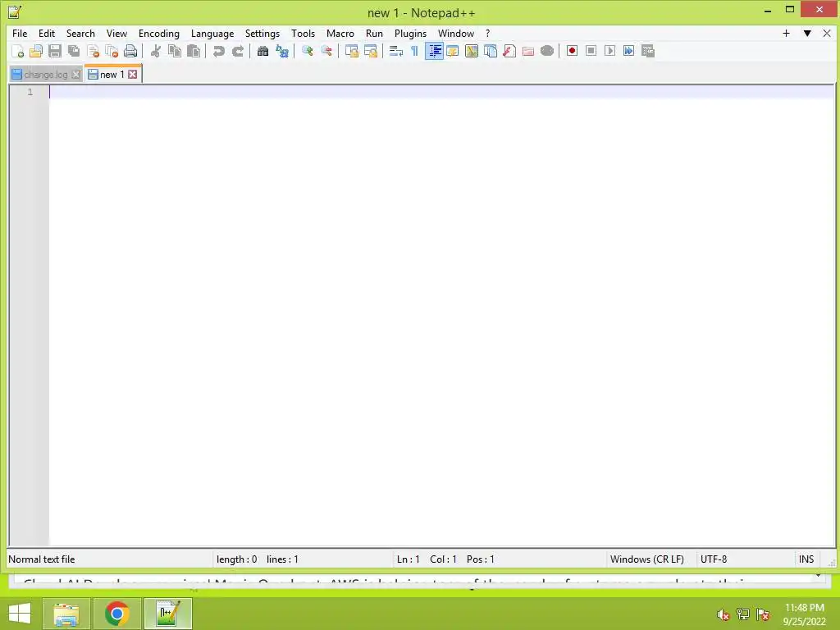840x630 pixels.
Task: Open Function List toolbar icon
Action: point(509,51)
